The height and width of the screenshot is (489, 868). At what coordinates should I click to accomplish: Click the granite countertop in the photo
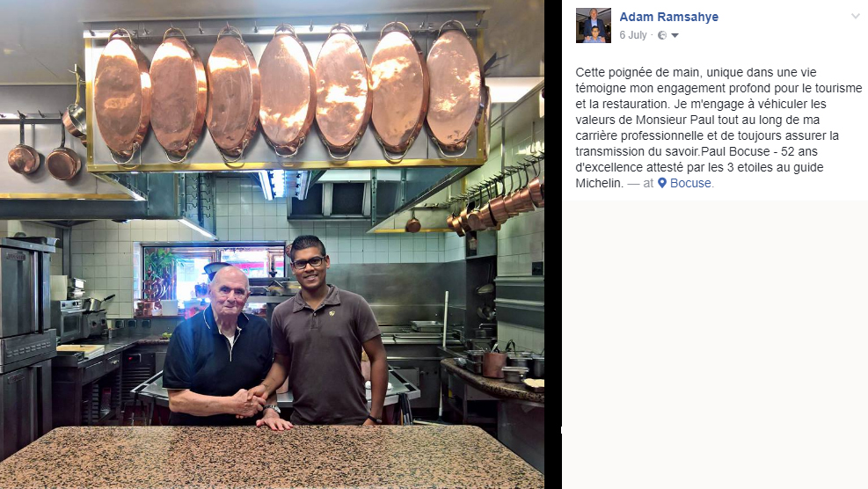click(x=271, y=456)
